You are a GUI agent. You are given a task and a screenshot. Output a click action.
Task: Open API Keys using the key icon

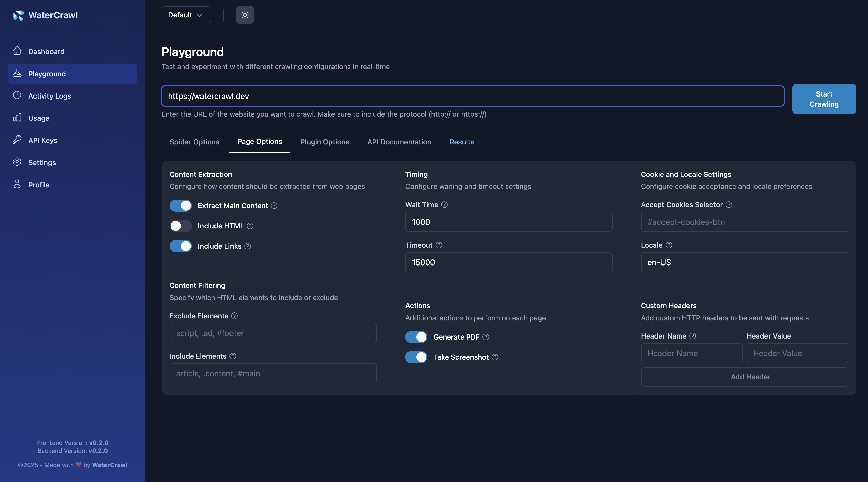pyautogui.click(x=17, y=140)
